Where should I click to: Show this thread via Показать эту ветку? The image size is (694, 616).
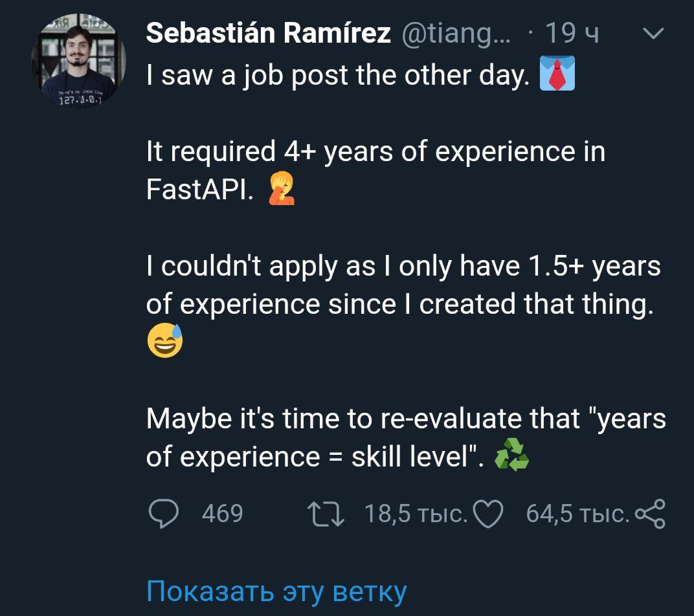point(276,591)
